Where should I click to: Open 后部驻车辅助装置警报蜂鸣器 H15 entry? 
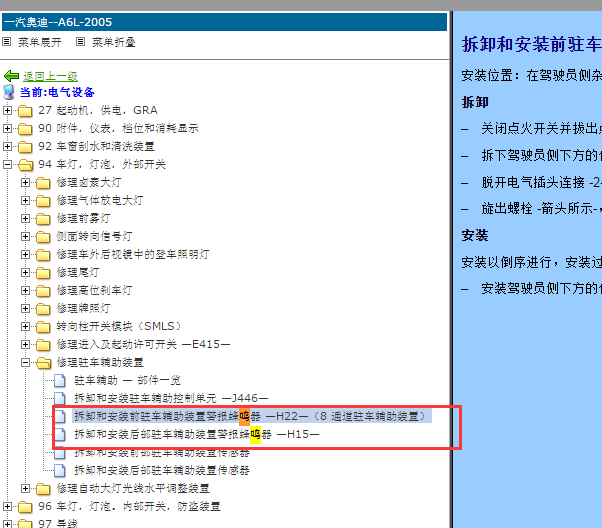pos(197,435)
